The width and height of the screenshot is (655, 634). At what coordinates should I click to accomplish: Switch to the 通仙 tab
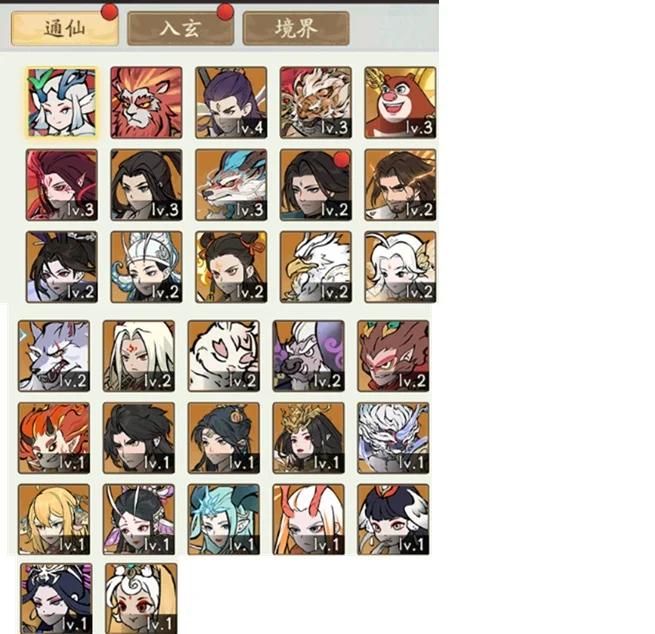(x=65, y=28)
